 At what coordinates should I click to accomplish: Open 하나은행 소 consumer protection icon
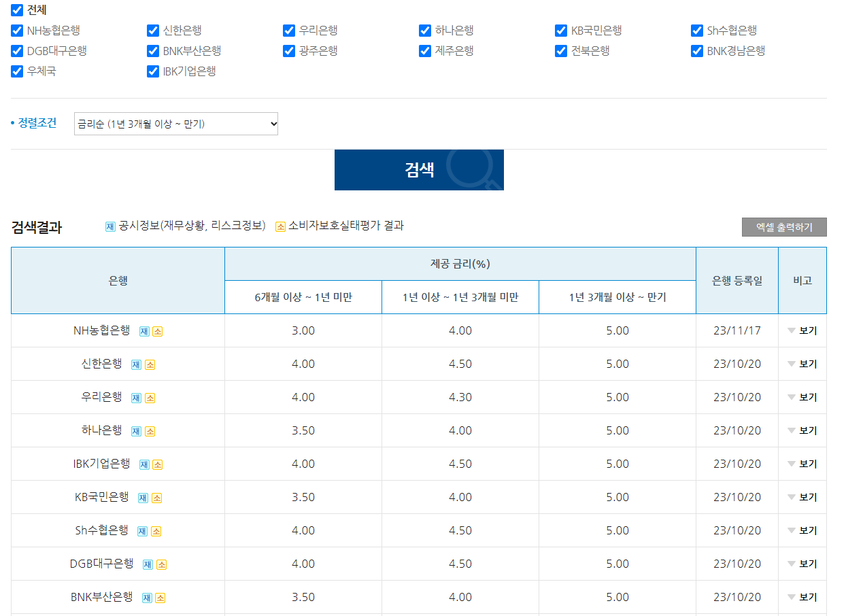pos(150,431)
